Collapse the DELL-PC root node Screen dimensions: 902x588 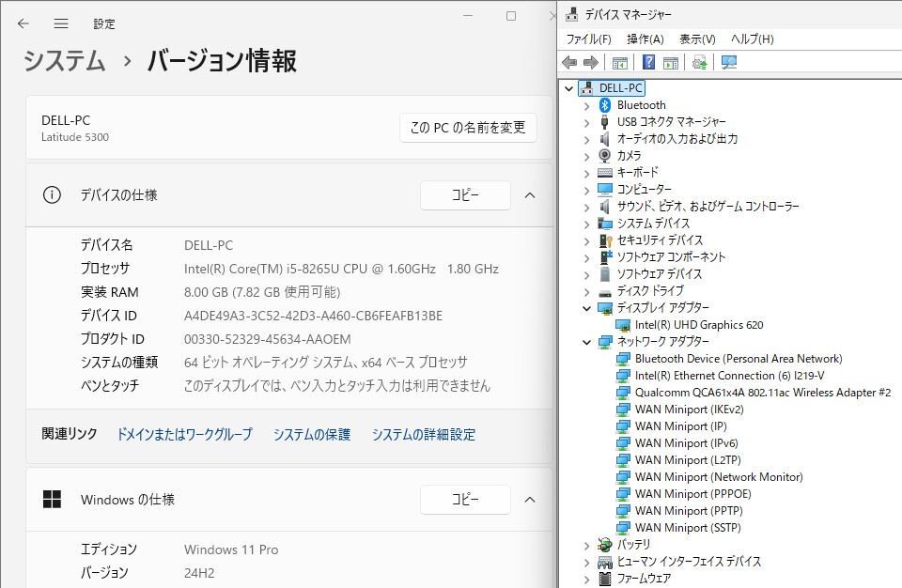tap(569, 88)
